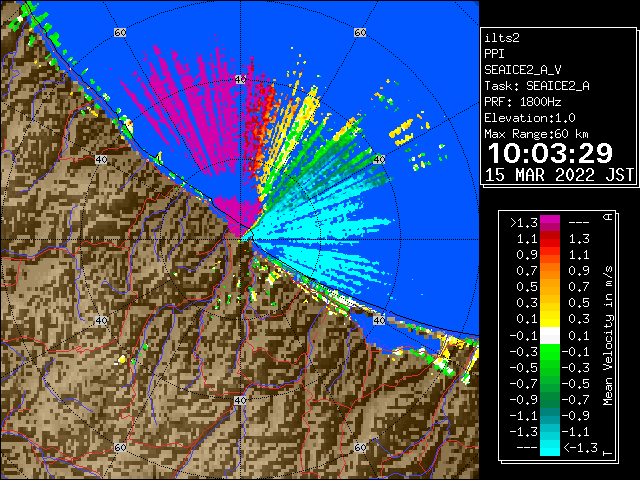Click the 'Mean Velocity in m/s' legend title
640x480 pixels.
[x=608, y=336]
